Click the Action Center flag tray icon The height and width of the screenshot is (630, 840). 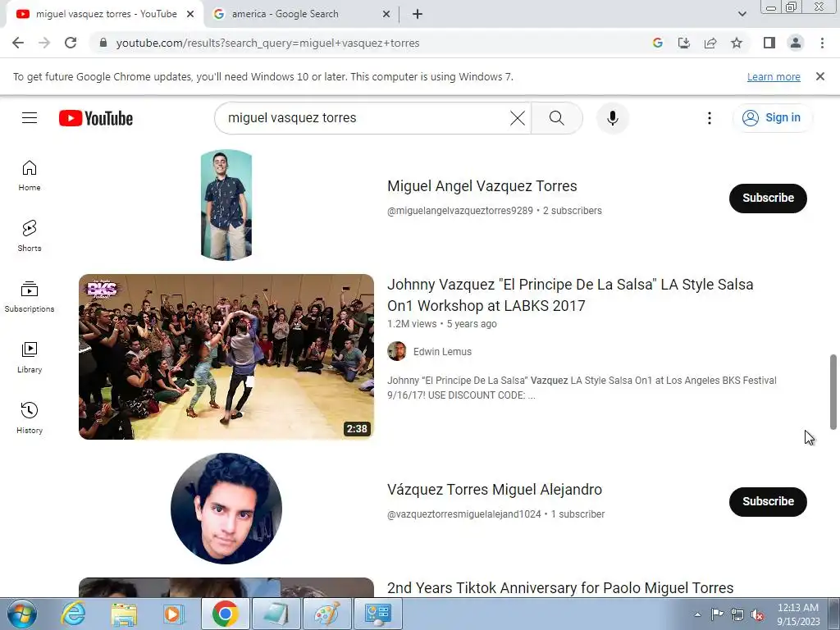[717, 614]
